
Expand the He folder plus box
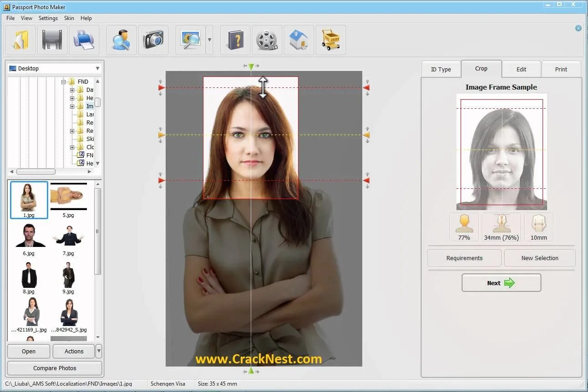[72, 98]
